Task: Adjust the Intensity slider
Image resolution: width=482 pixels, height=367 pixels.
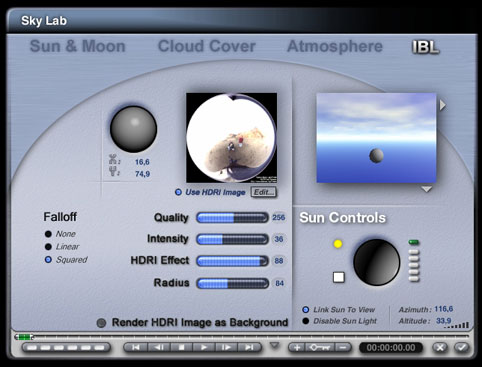Action: 232,239
